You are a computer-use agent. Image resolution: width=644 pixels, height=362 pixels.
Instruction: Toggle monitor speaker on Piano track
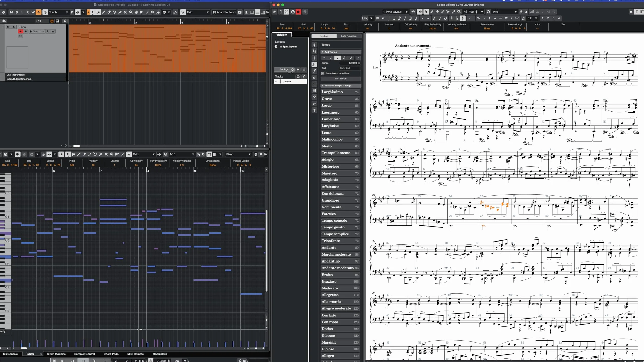tap(26, 31)
